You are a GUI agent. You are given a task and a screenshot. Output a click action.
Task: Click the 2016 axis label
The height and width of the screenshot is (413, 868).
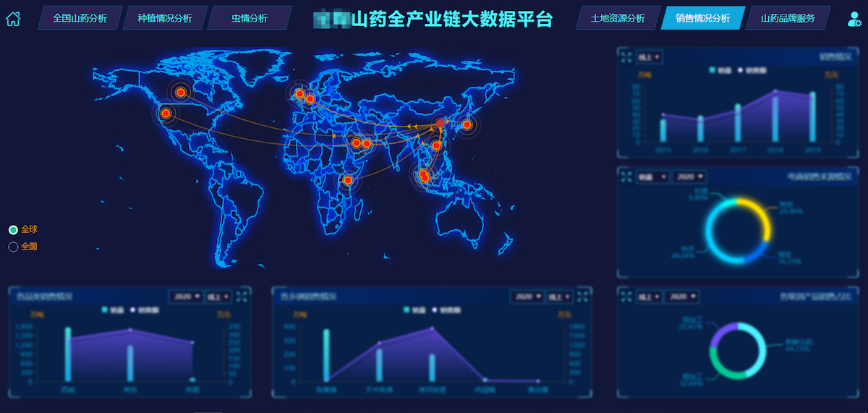pos(700,150)
